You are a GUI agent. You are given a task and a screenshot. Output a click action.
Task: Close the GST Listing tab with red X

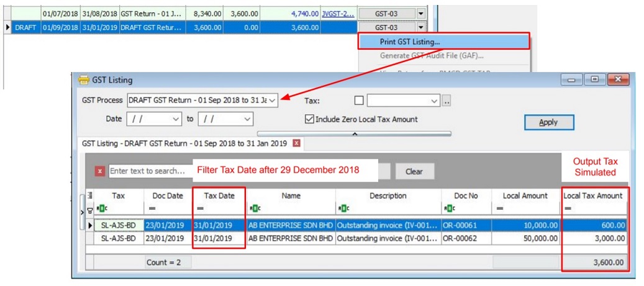pyautogui.click(x=296, y=143)
